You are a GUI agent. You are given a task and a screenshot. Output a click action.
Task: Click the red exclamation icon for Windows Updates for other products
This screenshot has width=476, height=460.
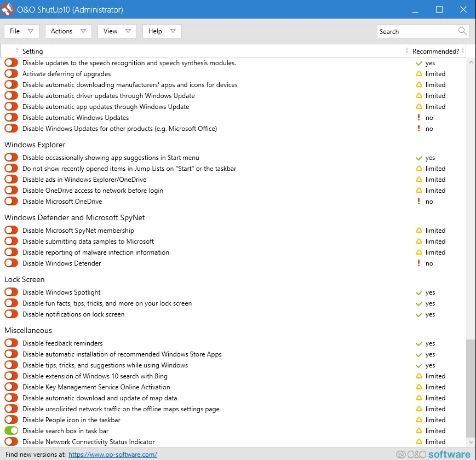[x=418, y=128]
